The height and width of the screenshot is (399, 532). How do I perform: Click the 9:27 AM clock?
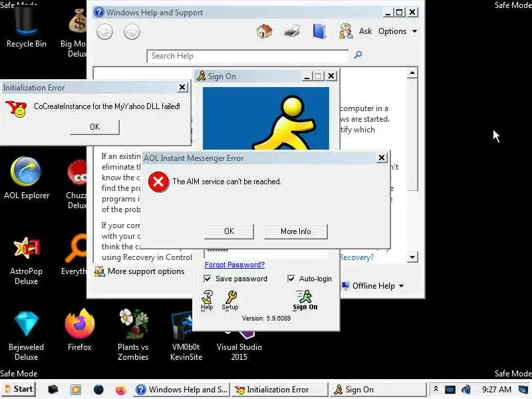coord(497,390)
